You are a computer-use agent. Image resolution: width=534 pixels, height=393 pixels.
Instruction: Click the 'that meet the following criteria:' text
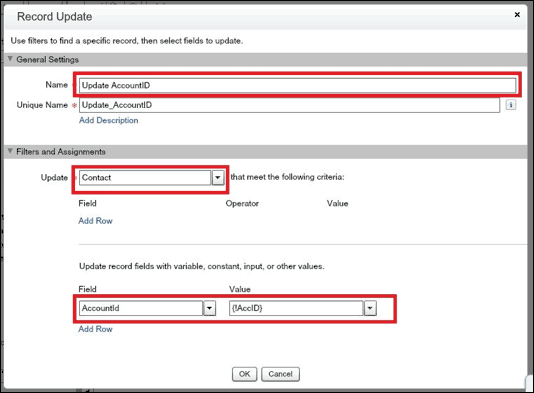click(287, 177)
